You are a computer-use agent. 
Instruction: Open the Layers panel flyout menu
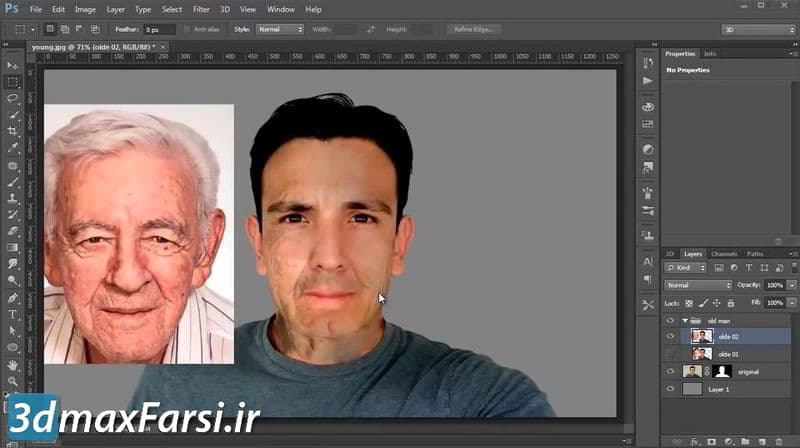793,254
